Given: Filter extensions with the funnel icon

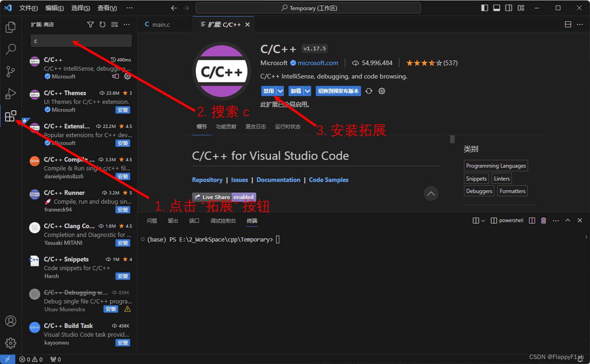Looking at the screenshot, I should coord(91,24).
